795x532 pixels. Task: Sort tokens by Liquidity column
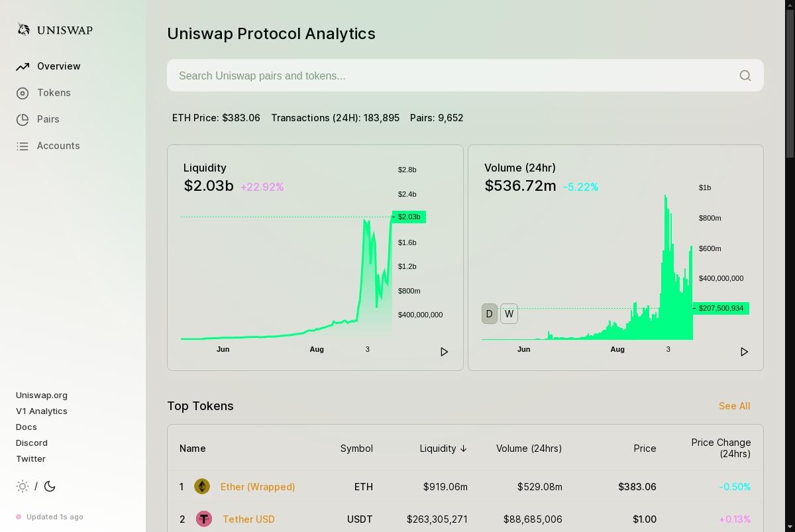(443, 449)
